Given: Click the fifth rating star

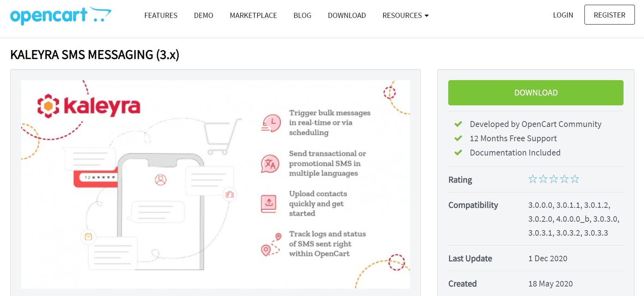Looking at the screenshot, I should 575,179.
